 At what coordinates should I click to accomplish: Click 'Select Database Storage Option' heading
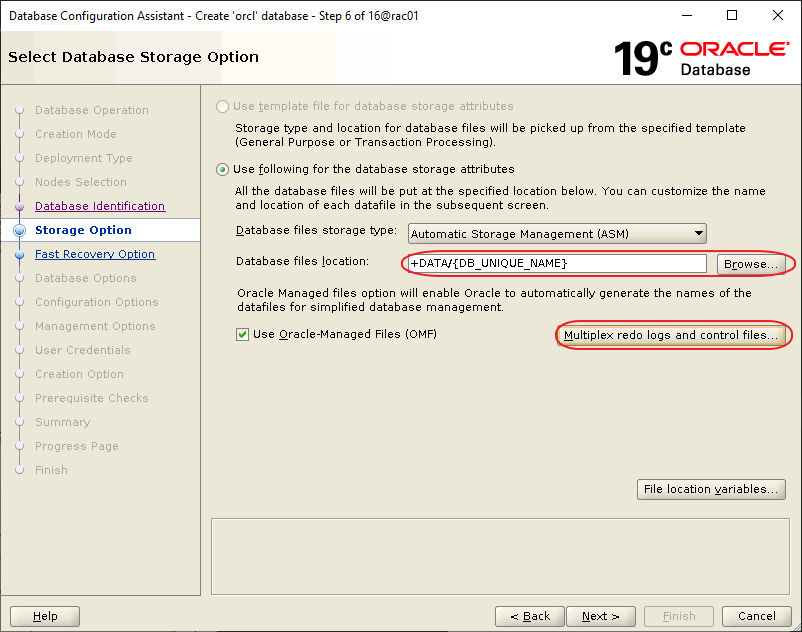click(133, 57)
